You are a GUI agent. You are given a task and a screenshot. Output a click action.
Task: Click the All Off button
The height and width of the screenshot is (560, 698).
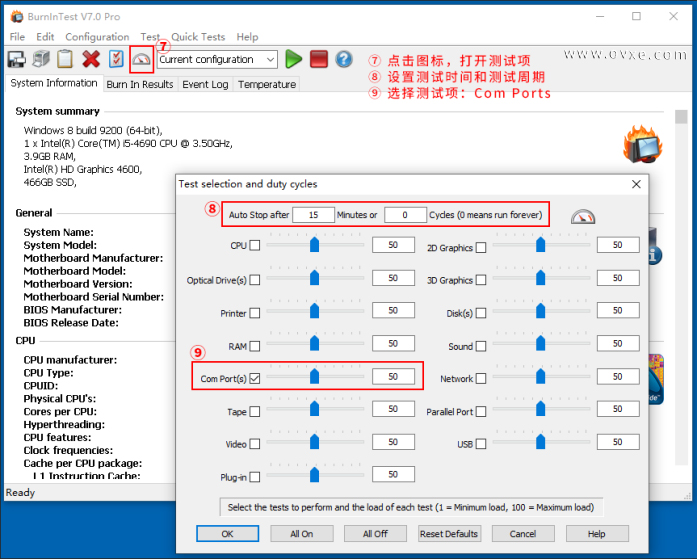pyautogui.click(x=375, y=534)
